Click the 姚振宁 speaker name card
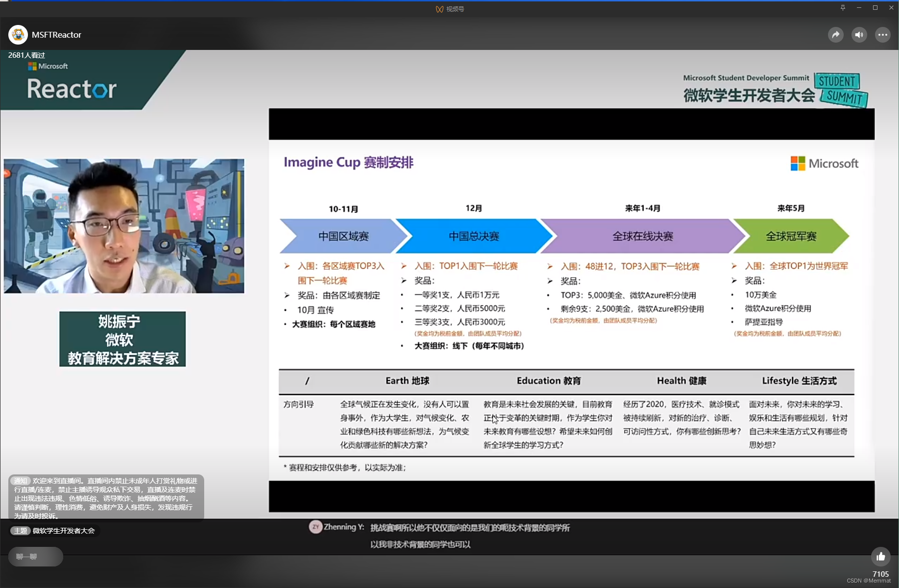Screen dimensions: 899x588 coord(122,339)
